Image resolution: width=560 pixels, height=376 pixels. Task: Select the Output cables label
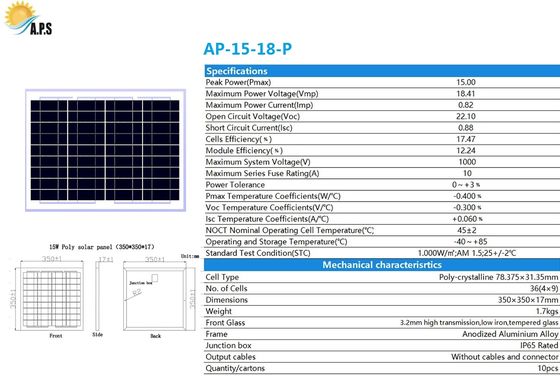(x=230, y=357)
